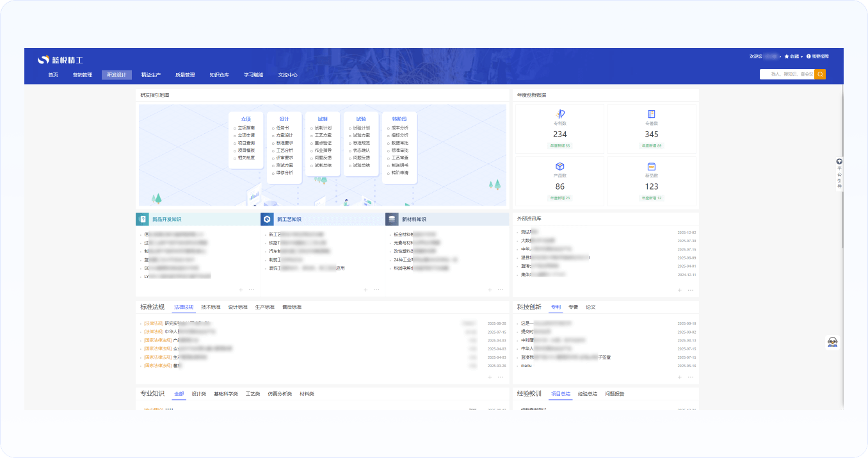Expand the 平台引导 side panel
This screenshot has height=458, width=868.
[x=839, y=173]
